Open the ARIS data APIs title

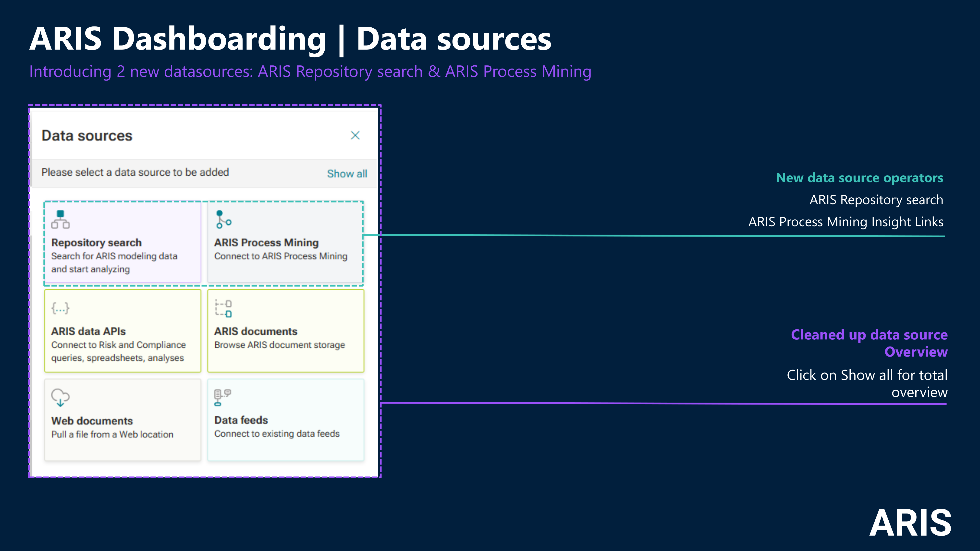pyautogui.click(x=88, y=332)
